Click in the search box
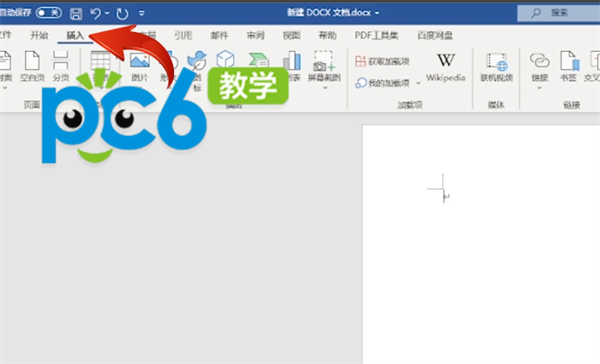The height and width of the screenshot is (364, 600). coord(559,13)
